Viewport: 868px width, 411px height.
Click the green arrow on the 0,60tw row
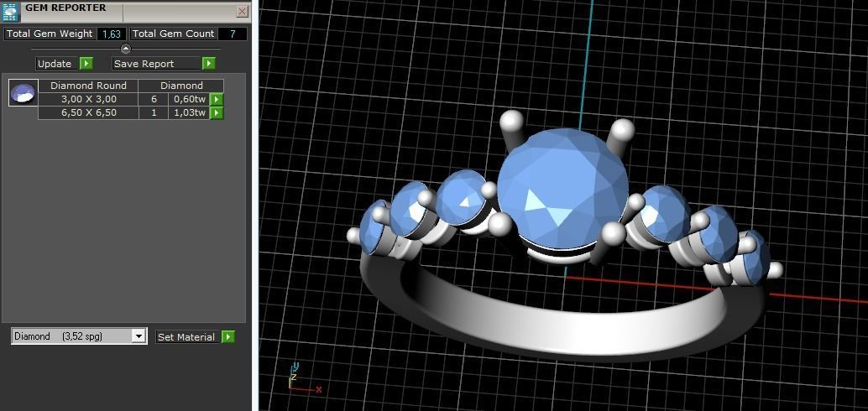217,100
